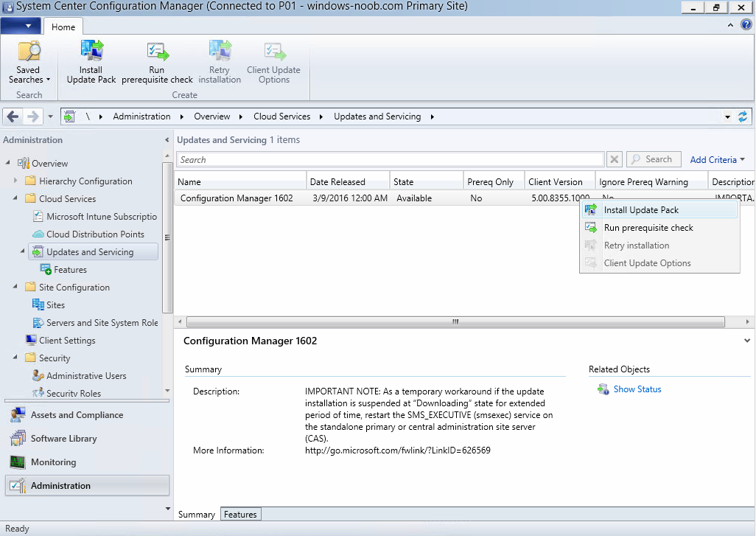The width and height of the screenshot is (756, 536).
Task: Switch to Software Library workspace
Action: [x=87, y=439]
